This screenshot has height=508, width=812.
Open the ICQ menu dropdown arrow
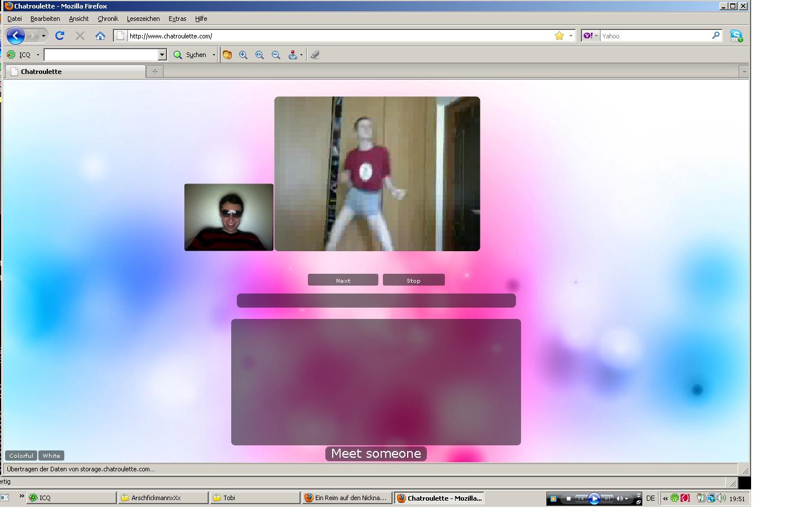click(x=38, y=55)
